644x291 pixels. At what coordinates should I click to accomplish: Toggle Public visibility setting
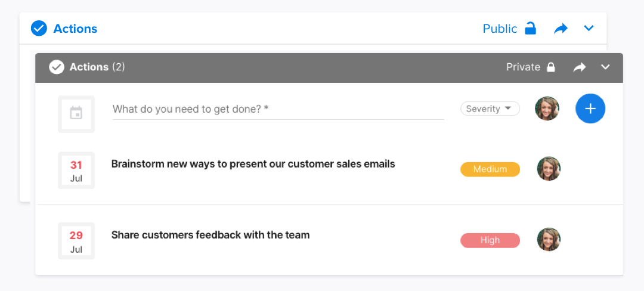click(509, 29)
